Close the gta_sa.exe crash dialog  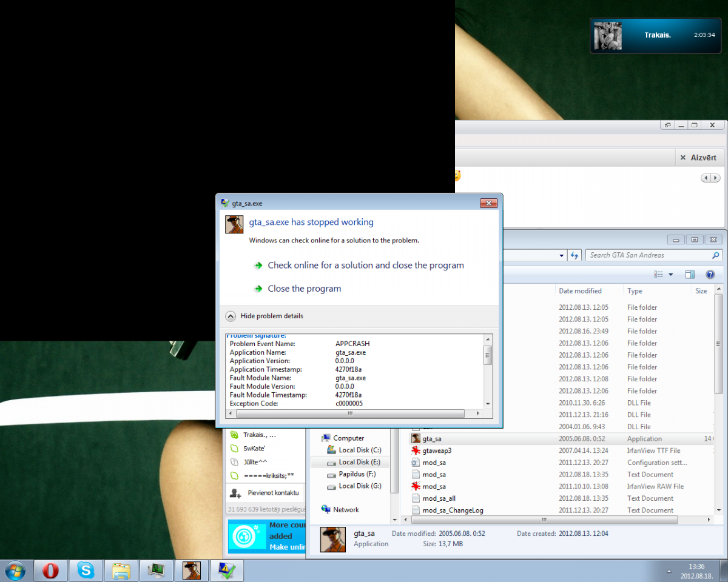488,203
